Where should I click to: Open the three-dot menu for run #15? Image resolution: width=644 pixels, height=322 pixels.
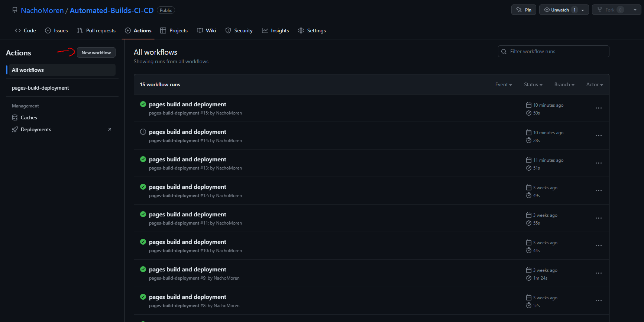click(599, 108)
